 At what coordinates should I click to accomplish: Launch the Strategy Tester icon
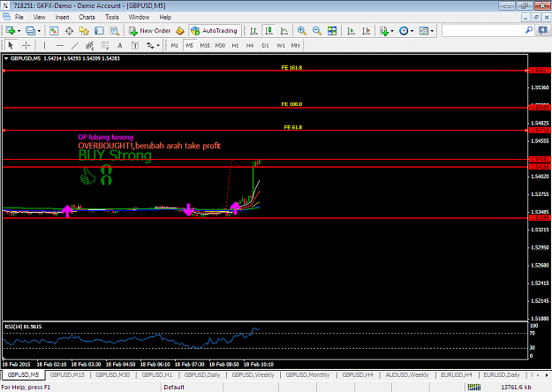pos(115,31)
